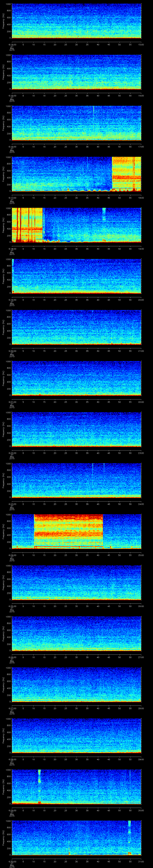
Task: Click the 31:00 final end time label
Action: [x=141, y=861]
